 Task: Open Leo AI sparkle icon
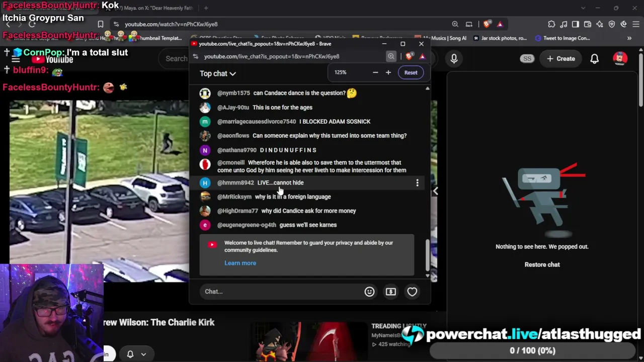[x=600, y=24]
